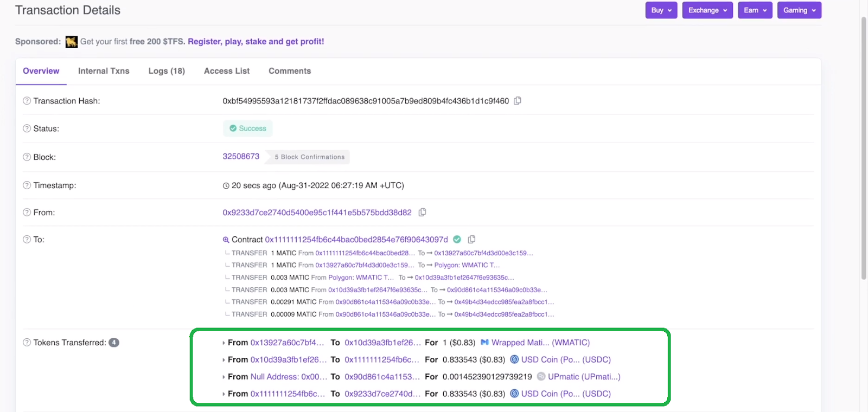Click the Status help icon
868x412 pixels.
click(x=27, y=128)
